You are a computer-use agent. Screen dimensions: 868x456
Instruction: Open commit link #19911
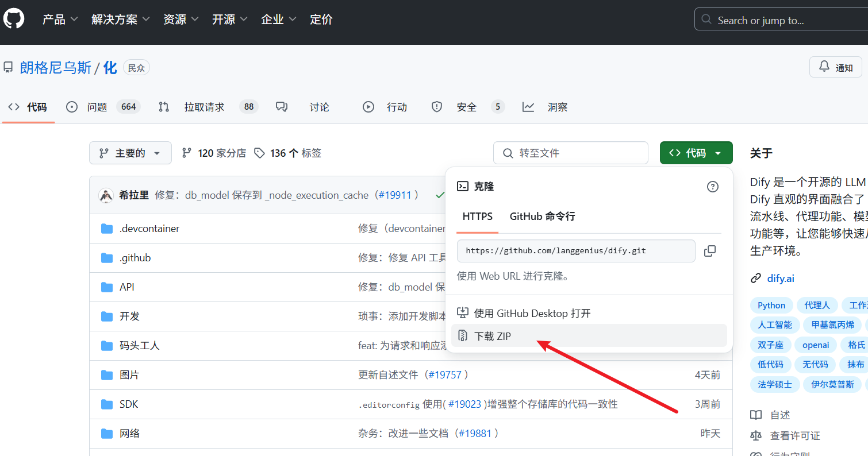[394, 195]
